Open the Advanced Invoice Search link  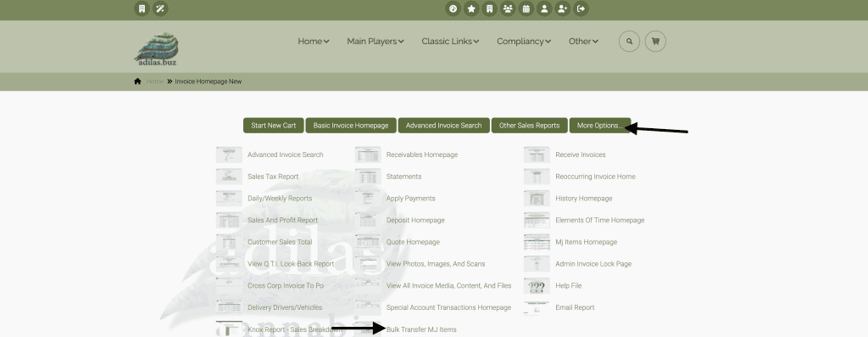coord(285,154)
